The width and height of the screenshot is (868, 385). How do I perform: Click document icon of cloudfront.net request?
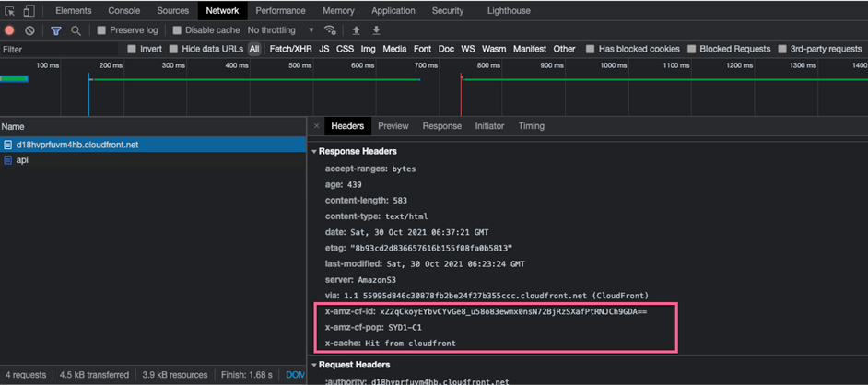tap(7, 145)
